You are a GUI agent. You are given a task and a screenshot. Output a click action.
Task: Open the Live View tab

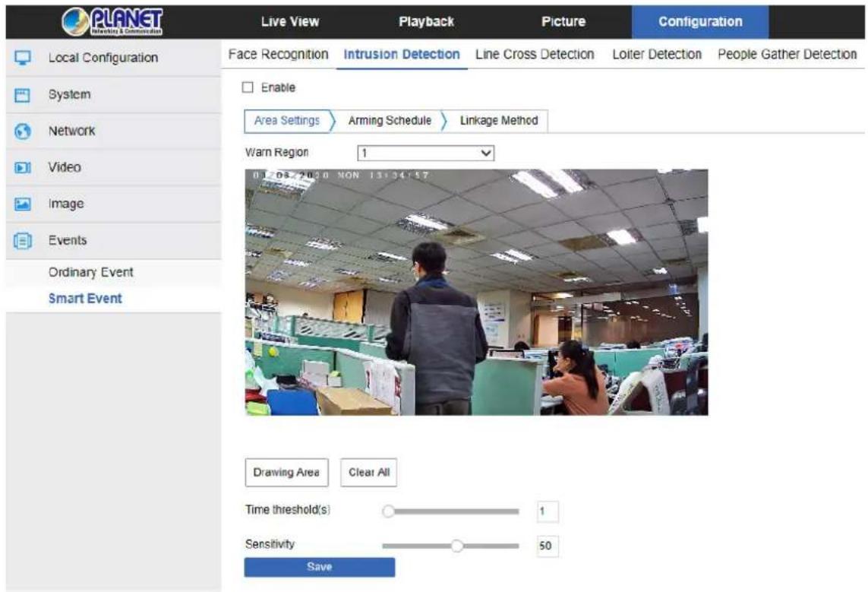290,21
